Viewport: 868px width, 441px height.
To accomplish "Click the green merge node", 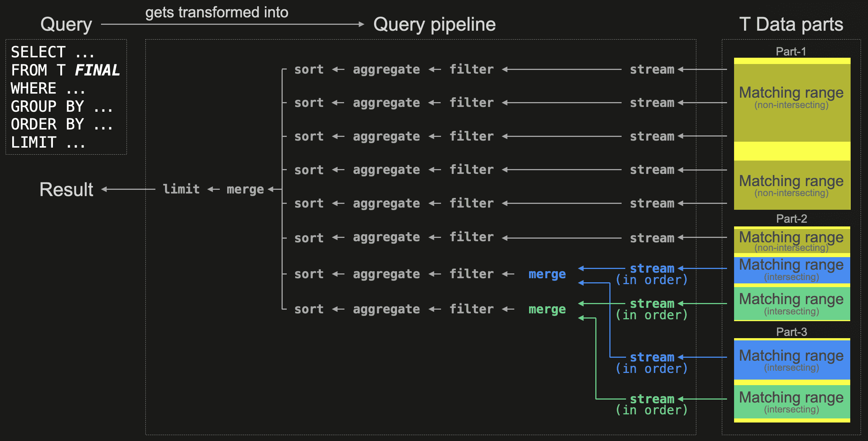I will 547,309.
